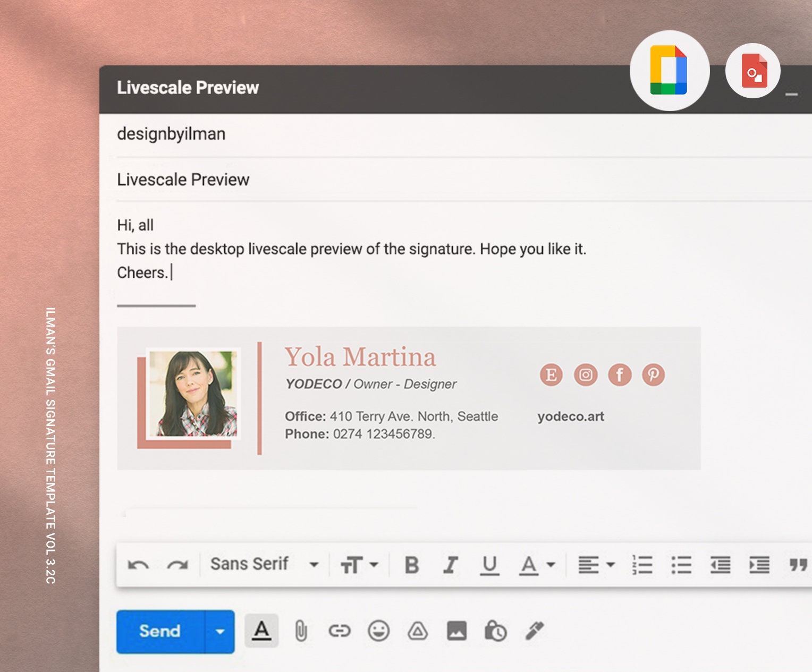
Task: Decrease indent of text
Action: (x=720, y=565)
